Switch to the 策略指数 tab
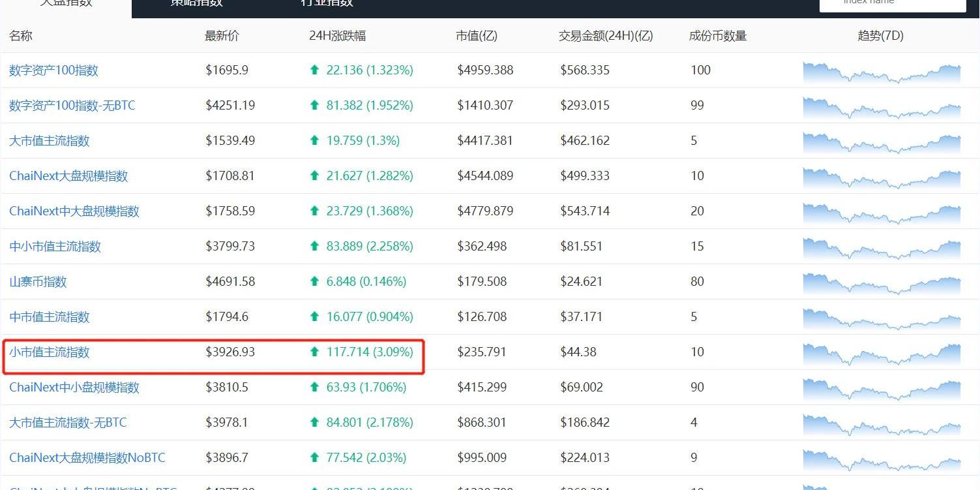Image resolution: width=980 pixels, height=490 pixels. click(x=196, y=3)
